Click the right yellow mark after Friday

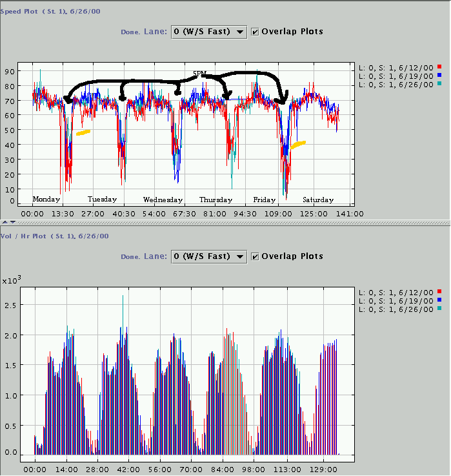click(297, 145)
